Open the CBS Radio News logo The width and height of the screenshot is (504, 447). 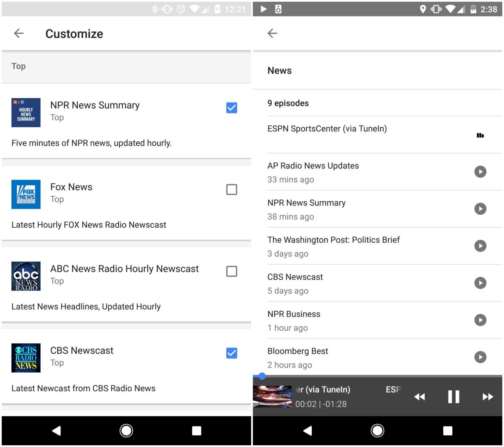[x=26, y=358]
